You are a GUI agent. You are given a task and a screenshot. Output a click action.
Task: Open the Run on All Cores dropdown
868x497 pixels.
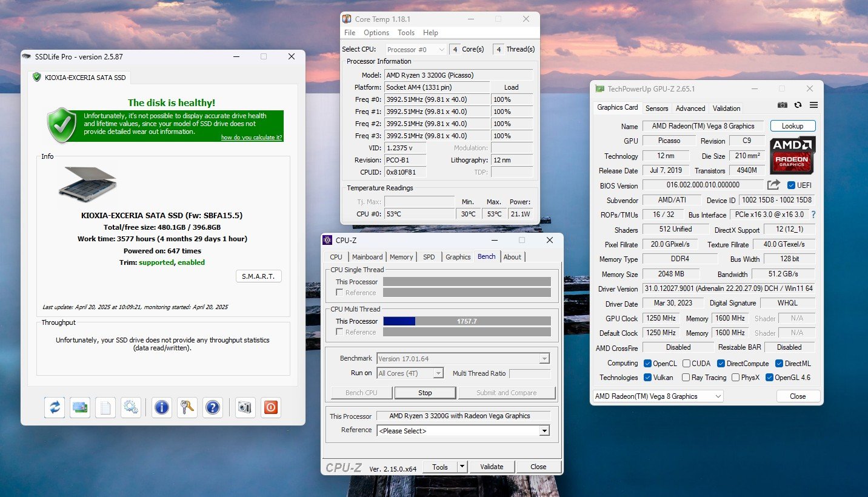click(x=410, y=373)
